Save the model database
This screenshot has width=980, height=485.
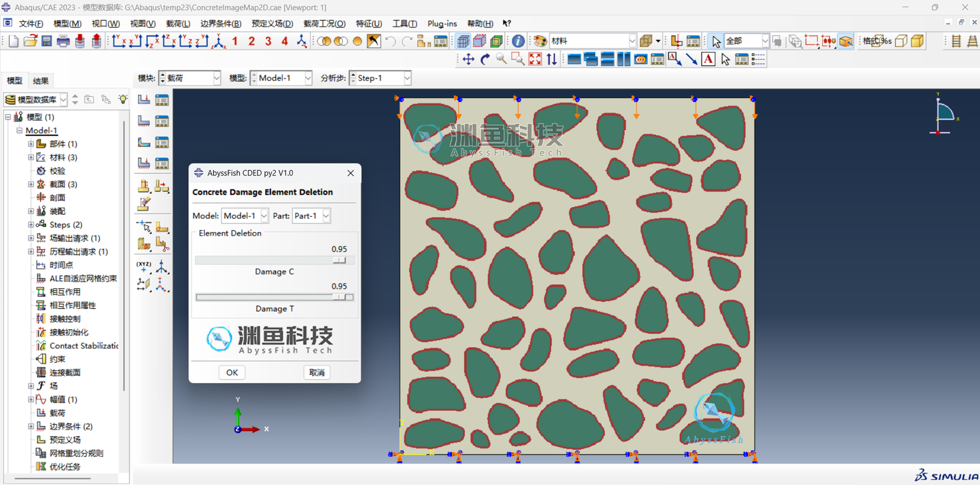pos(47,41)
